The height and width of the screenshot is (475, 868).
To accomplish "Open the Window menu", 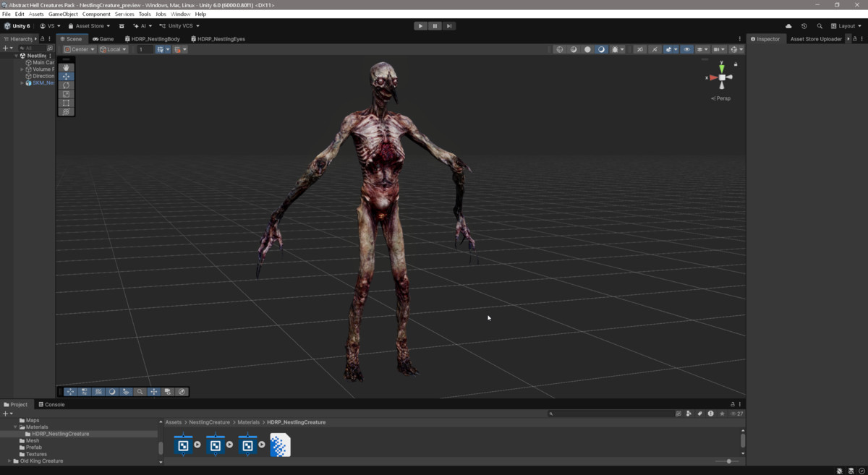I will coord(180,14).
